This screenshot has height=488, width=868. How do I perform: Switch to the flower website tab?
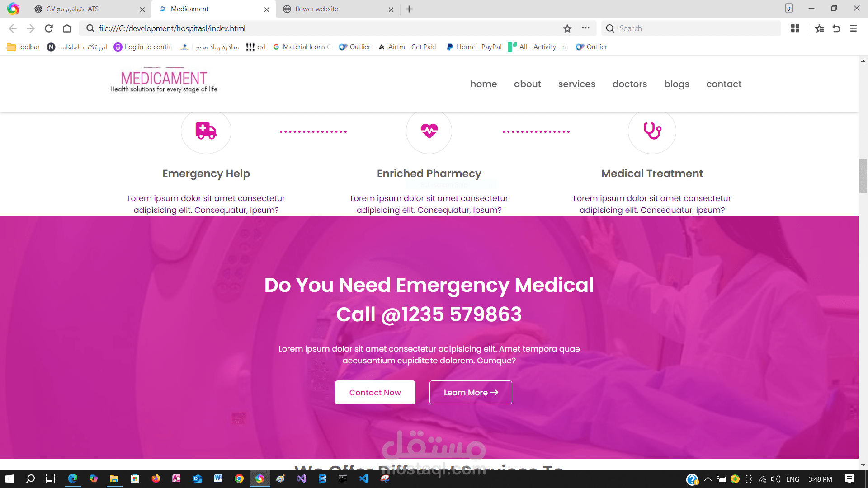click(x=338, y=9)
